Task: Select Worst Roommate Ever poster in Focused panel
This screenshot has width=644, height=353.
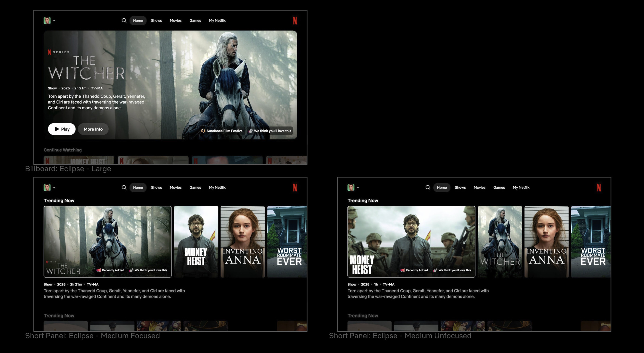Action: (287, 242)
